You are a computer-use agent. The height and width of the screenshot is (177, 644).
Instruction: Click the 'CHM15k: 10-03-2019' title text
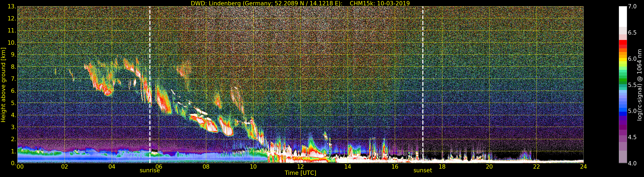click(380, 3)
